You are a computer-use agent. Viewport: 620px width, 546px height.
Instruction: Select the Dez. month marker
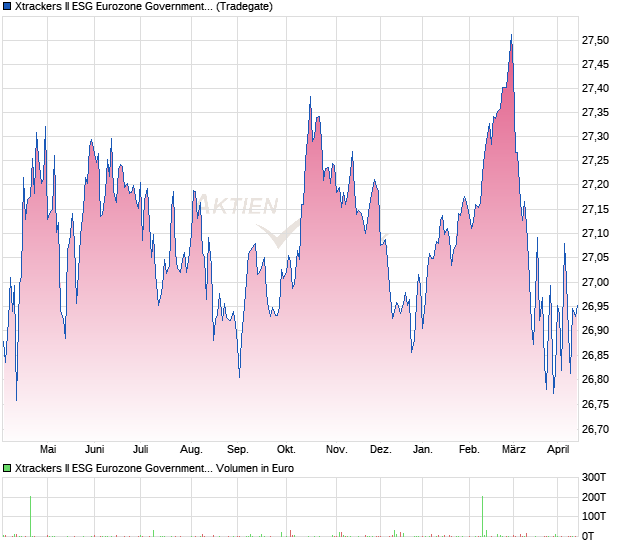(380, 449)
